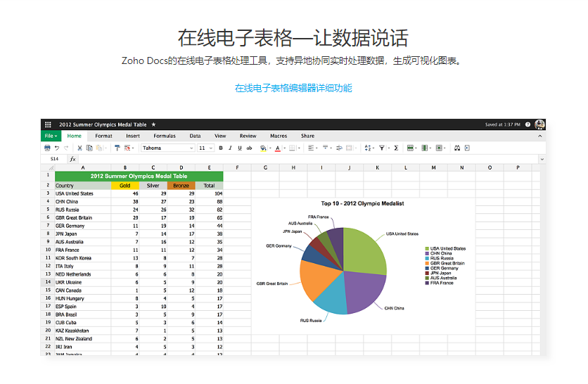Open the user profile avatar
Image resolution: width=588 pixels, height=384 pixels.
[539, 124]
